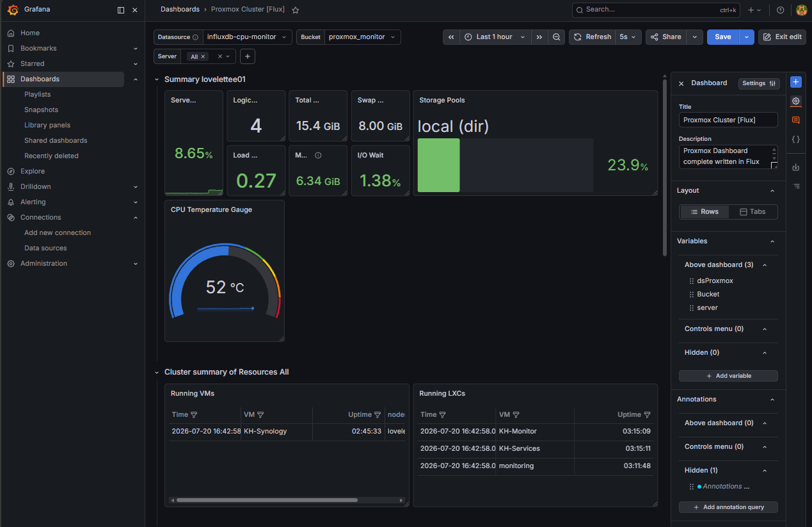The width and height of the screenshot is (812, 527).
Task: Edit the Description text area
Action: 728,156
